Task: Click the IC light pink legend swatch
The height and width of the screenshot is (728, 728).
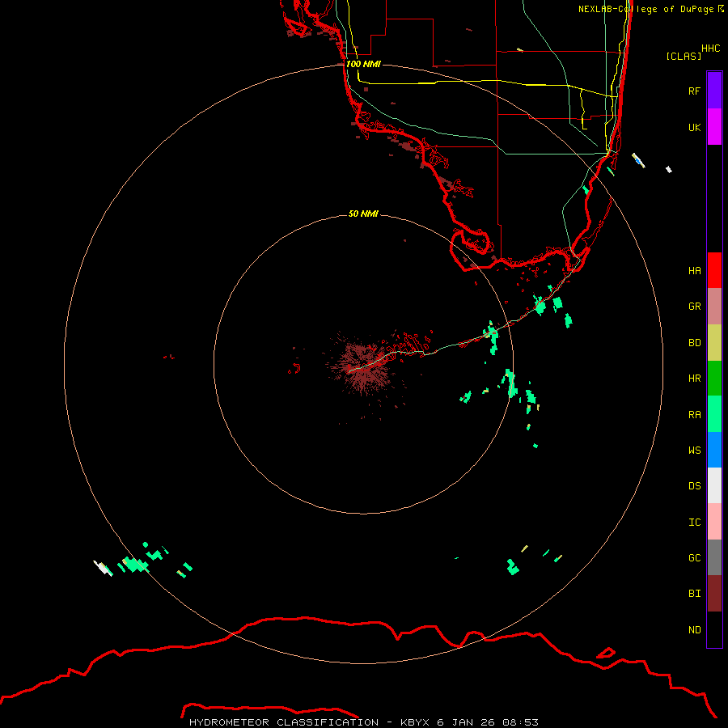Action: click(x=714, y=522)
